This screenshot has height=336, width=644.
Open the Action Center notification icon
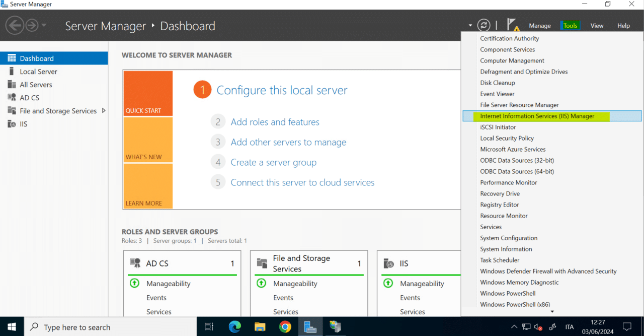point(627,327)
